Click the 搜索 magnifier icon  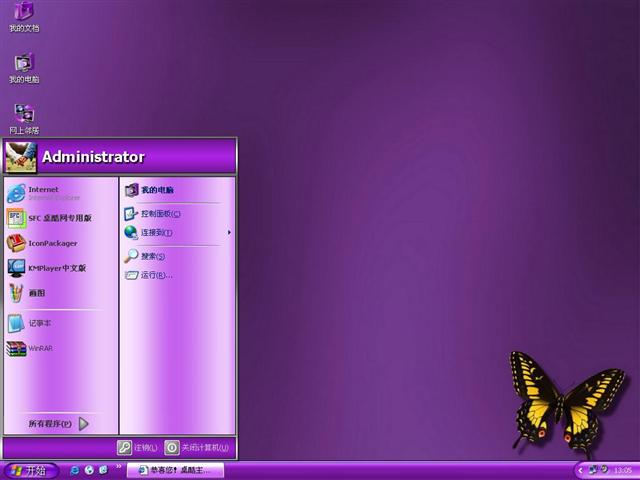[x=131, y=256]
